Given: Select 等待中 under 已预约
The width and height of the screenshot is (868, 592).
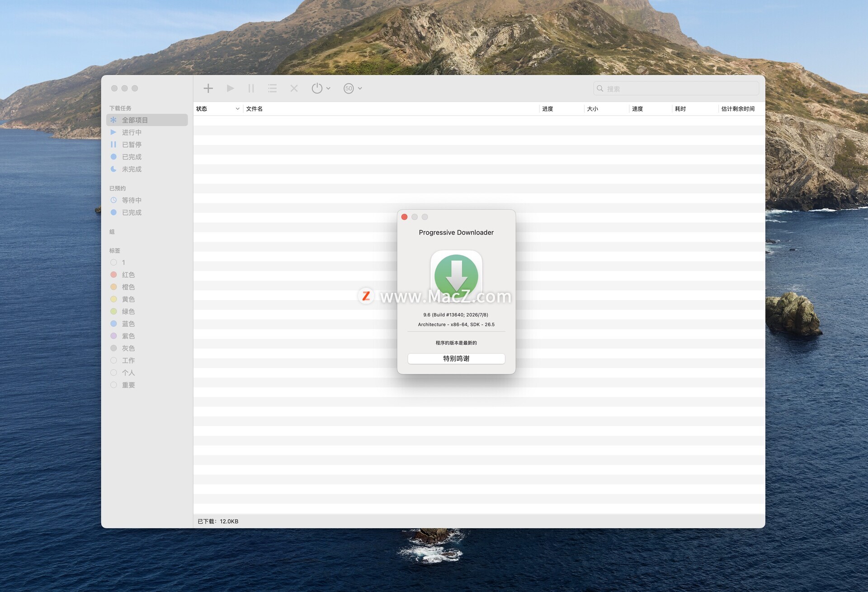Looking at the screenshot, I should tap(147, 200).
